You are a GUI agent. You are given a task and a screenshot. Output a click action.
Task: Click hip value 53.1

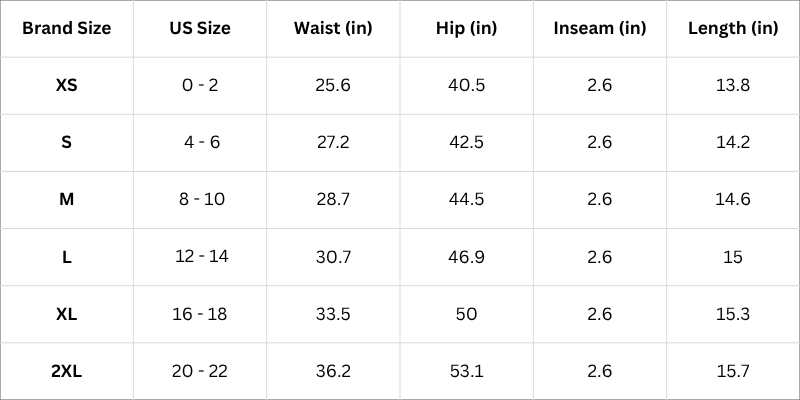467,371
